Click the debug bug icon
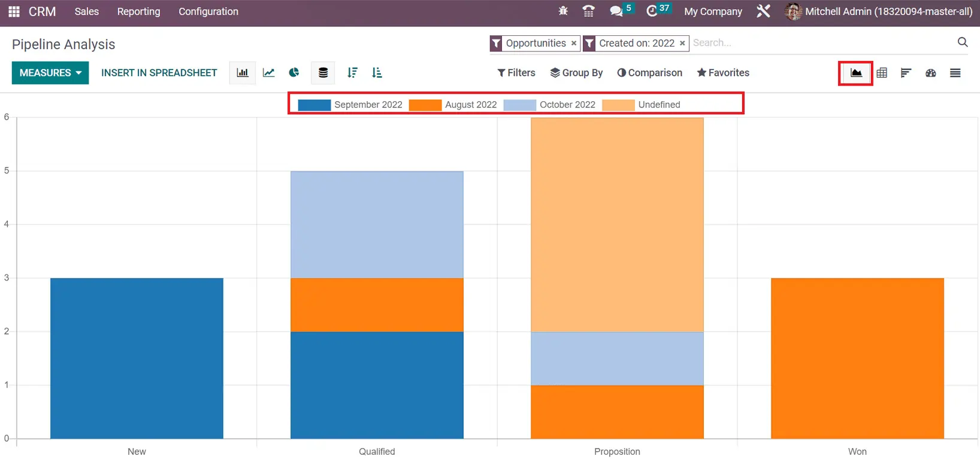This screenshot has height=459, width=980. (x=563, y=11)
